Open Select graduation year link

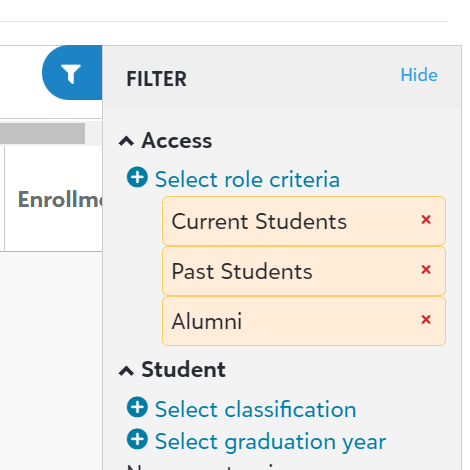pyautogui.click(x=270, y=442)
